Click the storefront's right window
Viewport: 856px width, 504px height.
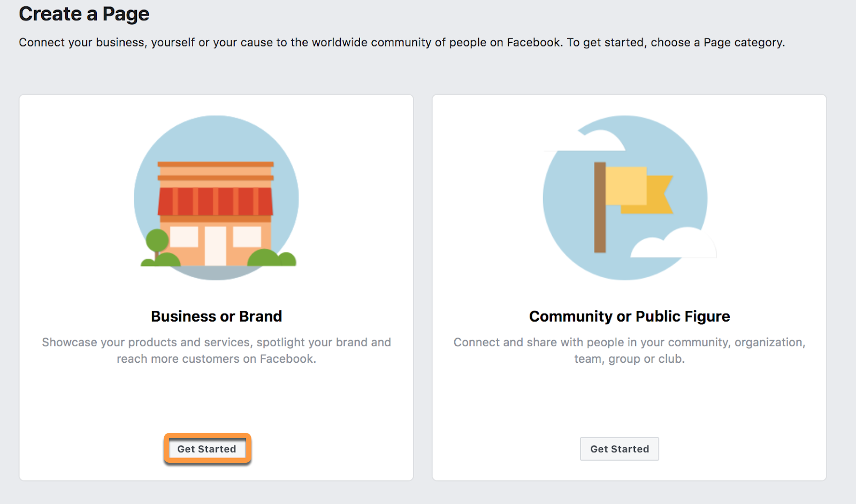[247, 236]
